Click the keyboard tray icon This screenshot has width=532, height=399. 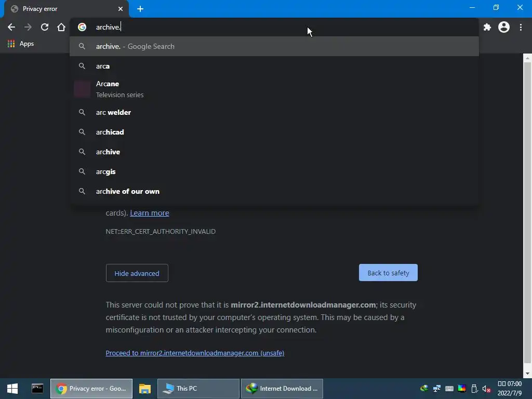coord(449,389)
